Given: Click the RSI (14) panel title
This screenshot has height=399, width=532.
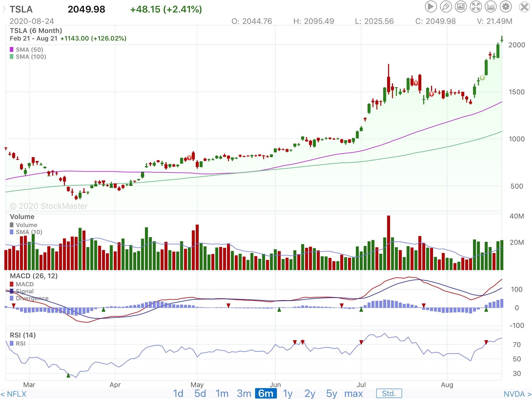Looking at the screenshot, I should (x=23, y=335).
